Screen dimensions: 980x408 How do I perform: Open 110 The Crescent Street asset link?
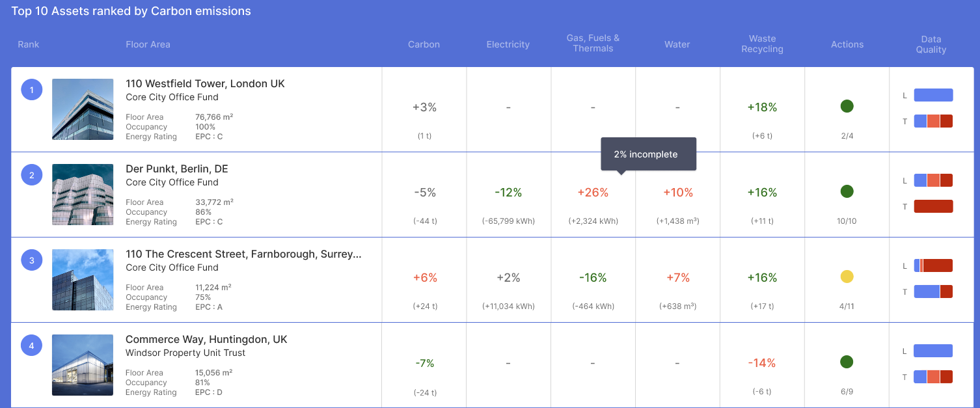(243, 254)
